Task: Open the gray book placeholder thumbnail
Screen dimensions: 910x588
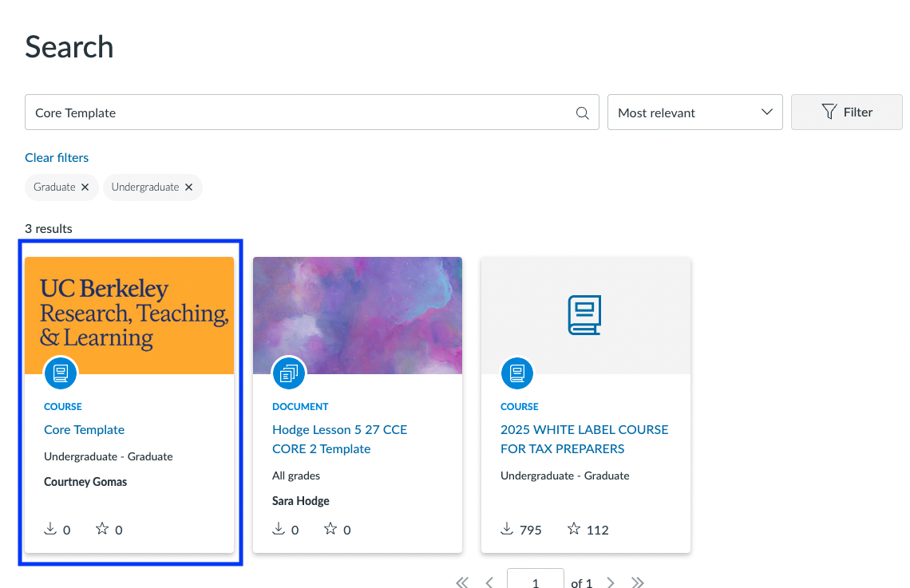Action: (x=586, y=315)
